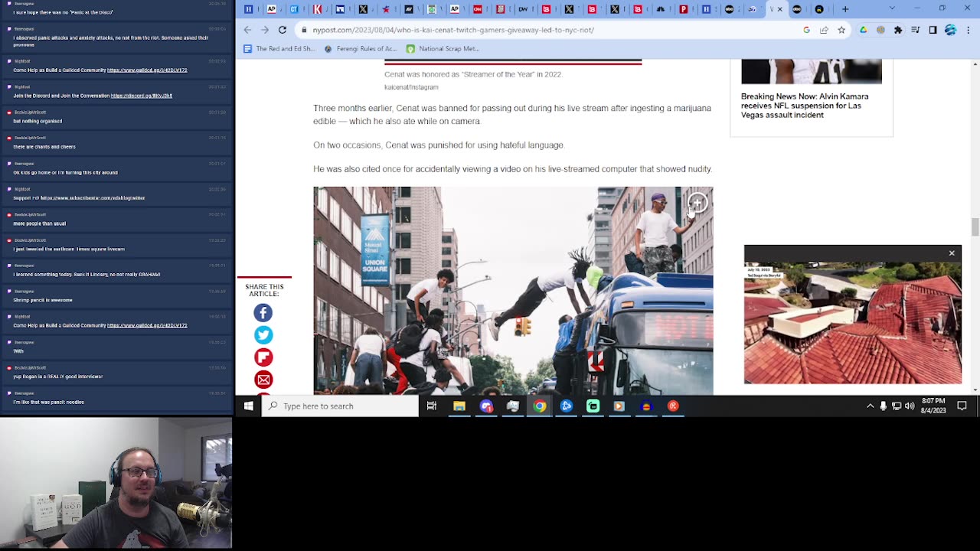Image resolution: width=980 pixels, height=551 pixels.
Task: Open Chrome from the taskbar
Action: [x=540, y=406]
